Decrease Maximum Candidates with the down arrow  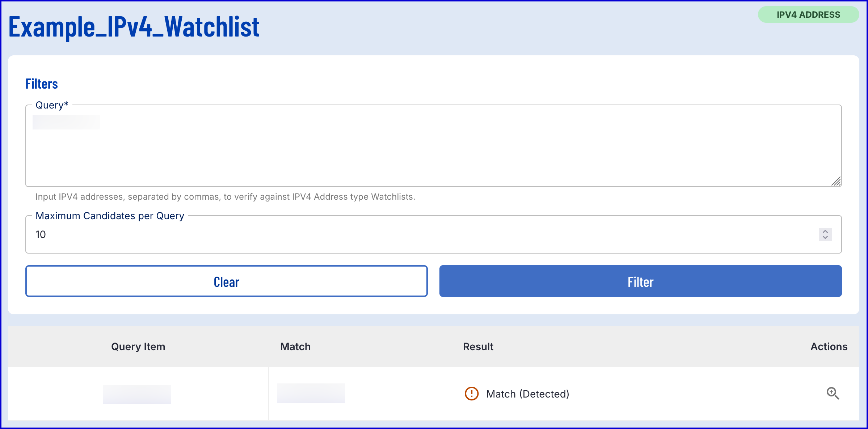[x=825, y=237]
